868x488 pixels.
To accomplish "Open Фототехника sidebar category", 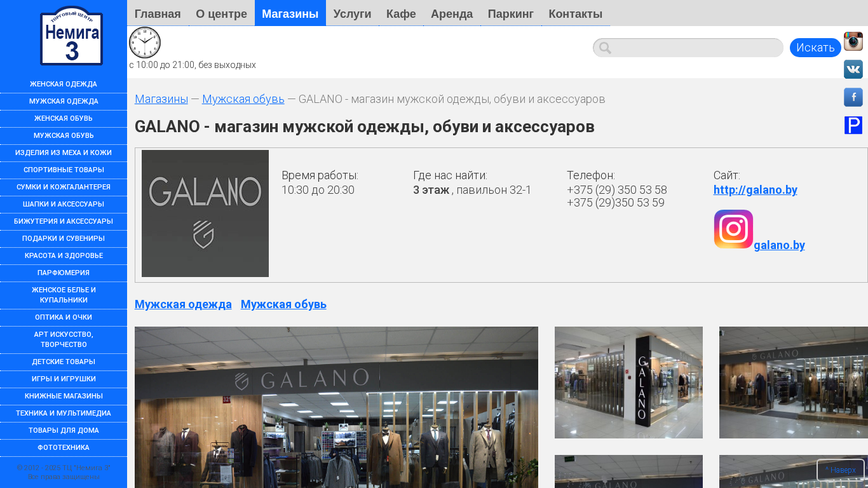I will coord(64,448).
